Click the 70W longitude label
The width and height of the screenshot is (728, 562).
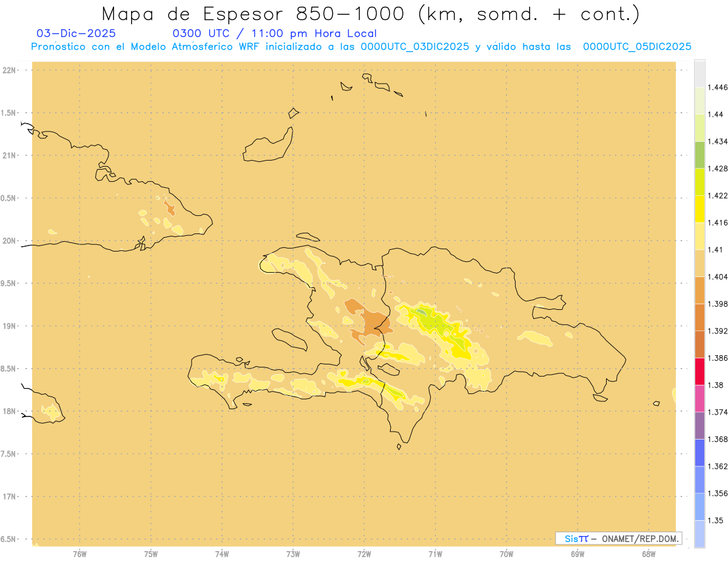[507, 554]
